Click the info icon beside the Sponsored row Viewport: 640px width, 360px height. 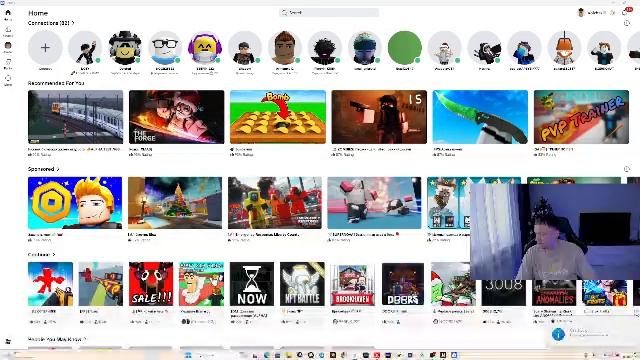tap(627, 169)
